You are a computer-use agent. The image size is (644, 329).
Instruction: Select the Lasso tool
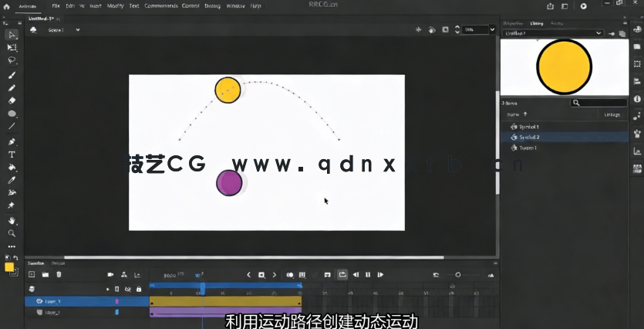pos(12,61)
